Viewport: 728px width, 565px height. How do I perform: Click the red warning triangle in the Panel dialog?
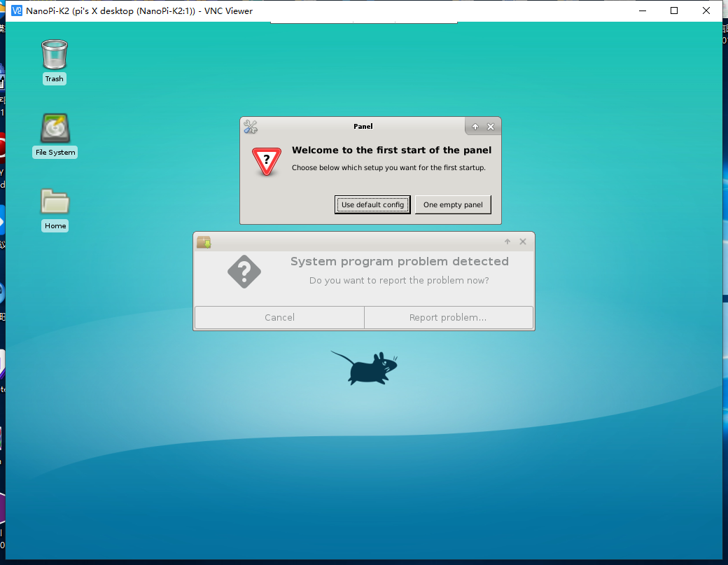tap(266, 162)
